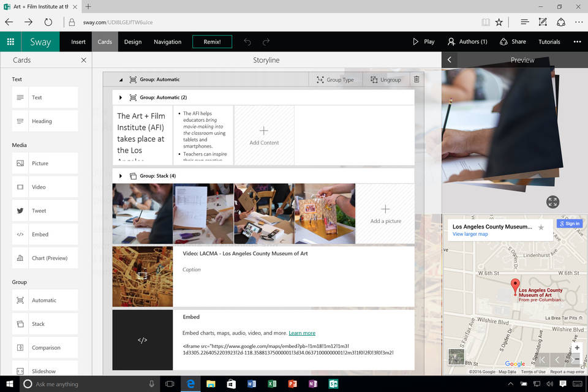588x392 pixels.
Task: Zoom in on the map with the plus control
Action: [577, 347]
